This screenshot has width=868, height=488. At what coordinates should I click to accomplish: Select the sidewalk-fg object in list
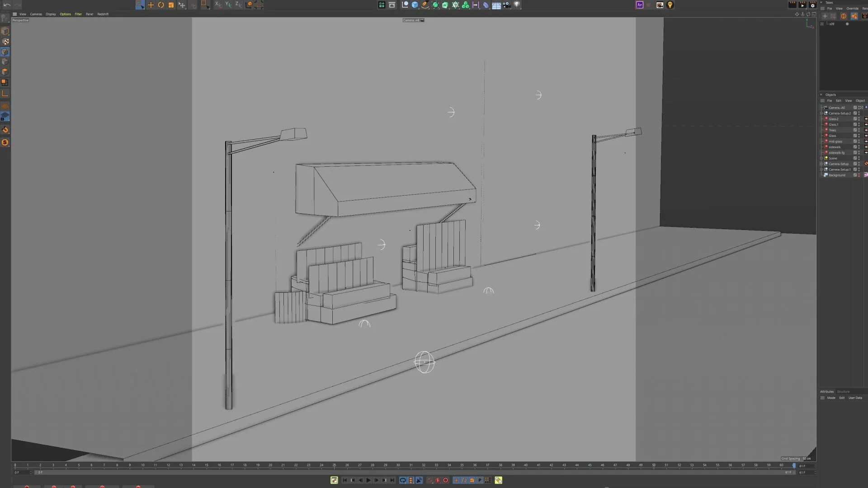pyautogui.click(x=836, y=153)
